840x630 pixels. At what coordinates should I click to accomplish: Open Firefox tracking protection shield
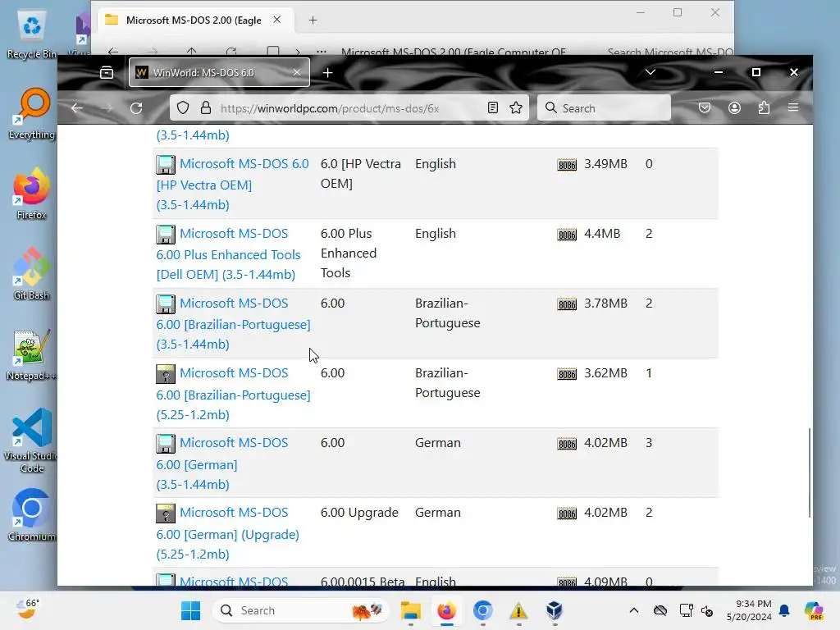(183, 108)
